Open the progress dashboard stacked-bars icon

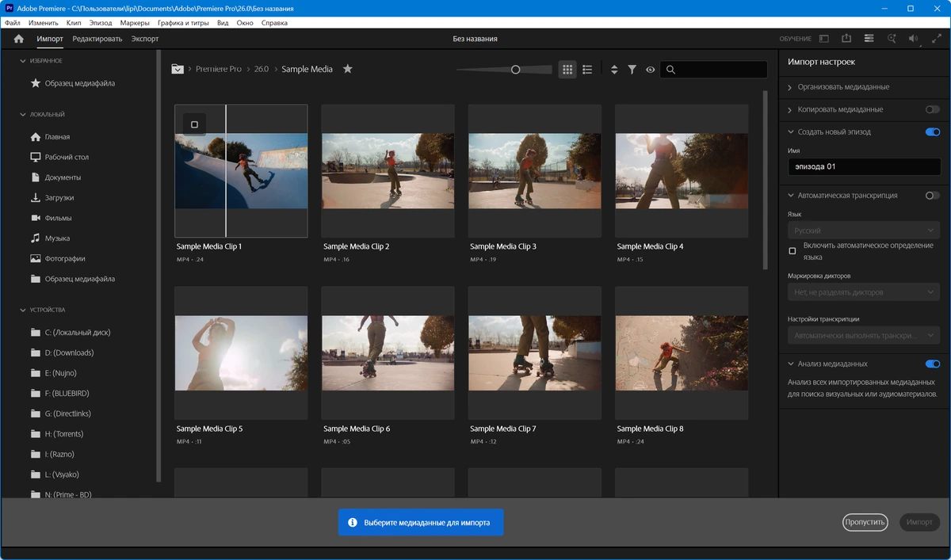pos(869,39)
